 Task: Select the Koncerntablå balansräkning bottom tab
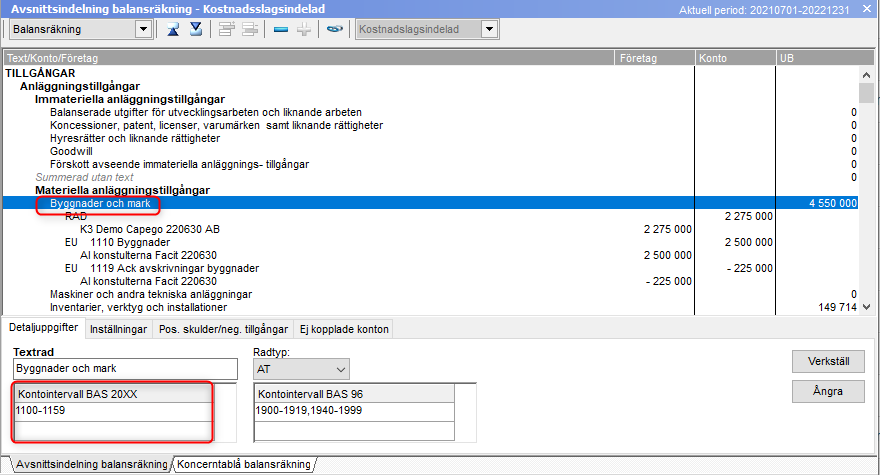click(x=244, y=464)
